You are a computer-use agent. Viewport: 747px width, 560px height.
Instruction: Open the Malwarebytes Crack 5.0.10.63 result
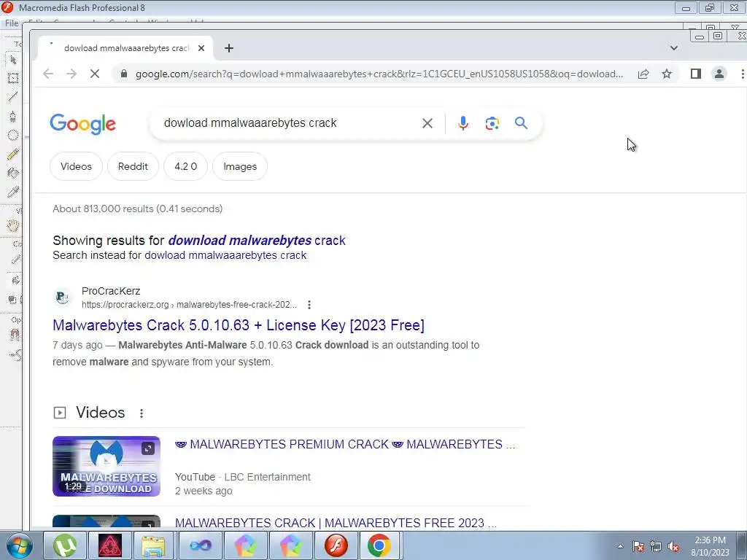(239, 325)
